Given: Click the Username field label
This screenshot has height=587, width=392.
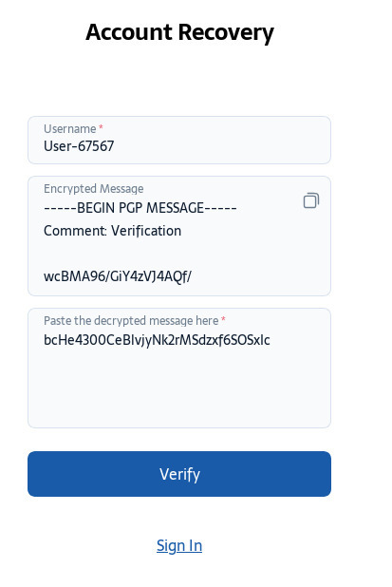Looking at the screenshot, I should point(70,129).
